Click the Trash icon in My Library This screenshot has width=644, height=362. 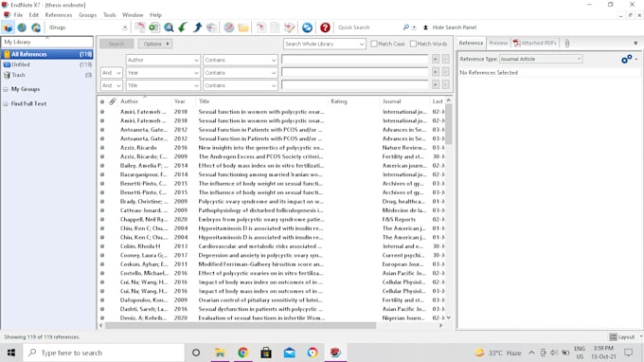click(7, 75)
